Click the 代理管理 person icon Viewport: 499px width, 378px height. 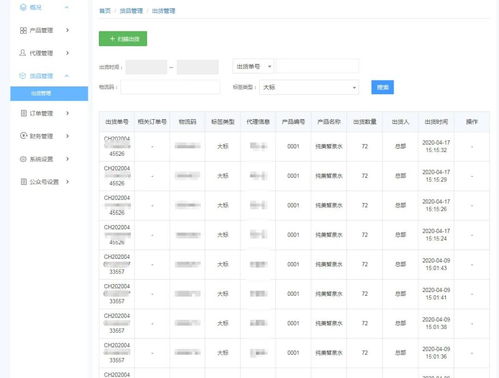coord(23,53)
